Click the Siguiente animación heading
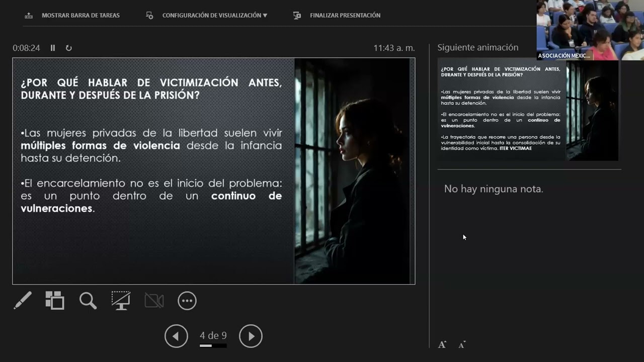Screen dimensions: 644x362 point(477,47)
